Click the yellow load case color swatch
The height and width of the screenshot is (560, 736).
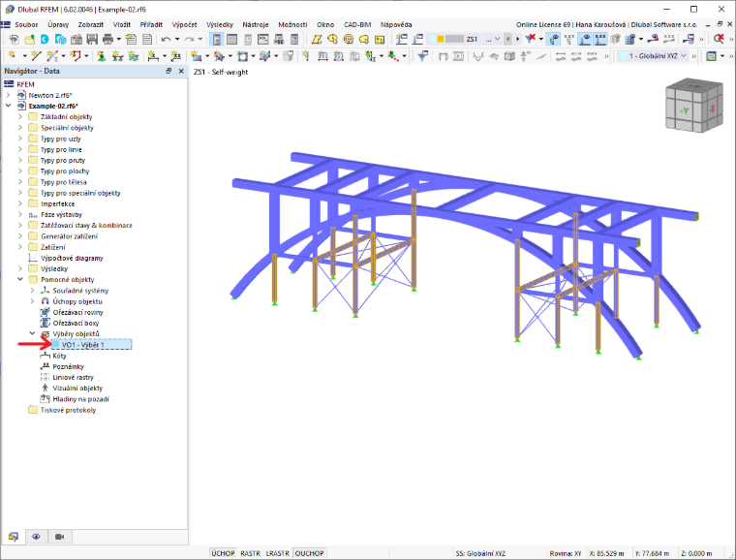pos(441,39)
